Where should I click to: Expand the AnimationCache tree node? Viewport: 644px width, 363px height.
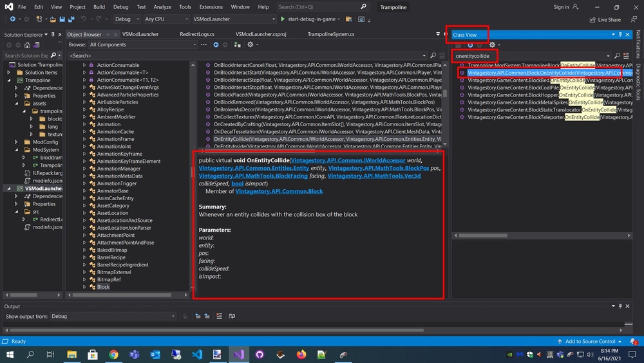(84, 131)
